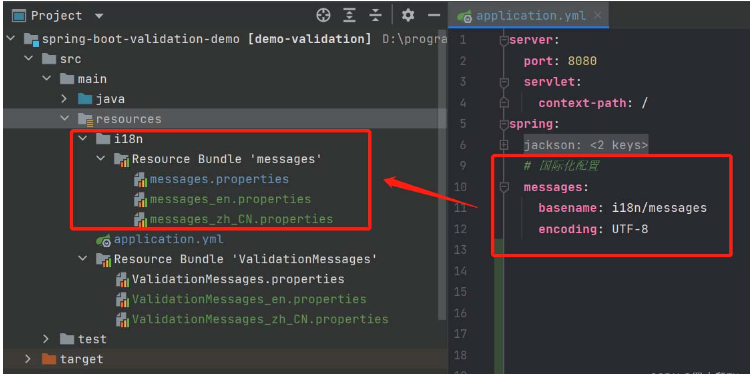Select messages.properties in the tree
754x374 pixels.
click(219, 179)
